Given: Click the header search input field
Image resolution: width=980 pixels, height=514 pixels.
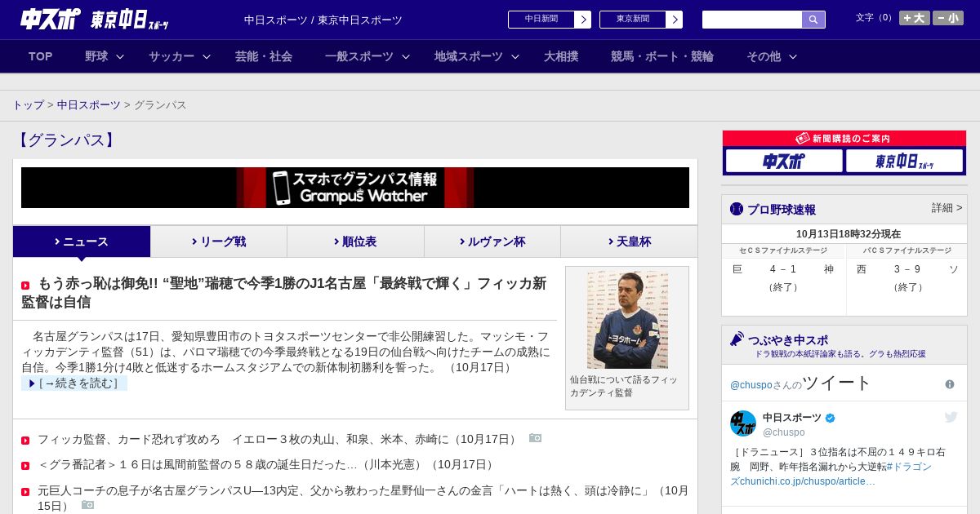Looking at the screenshot, I should pyautogui.click(x=752, y=20).
